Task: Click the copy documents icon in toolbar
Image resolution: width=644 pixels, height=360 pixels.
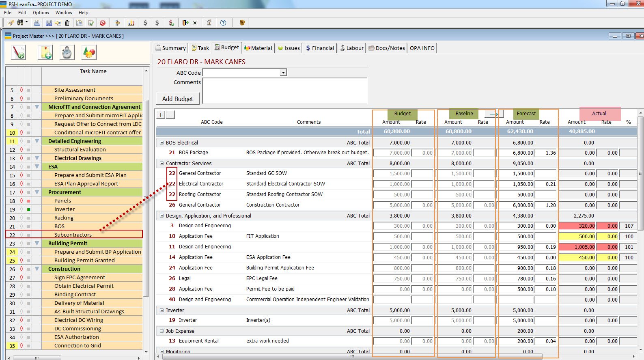Action: pos(80,23)
